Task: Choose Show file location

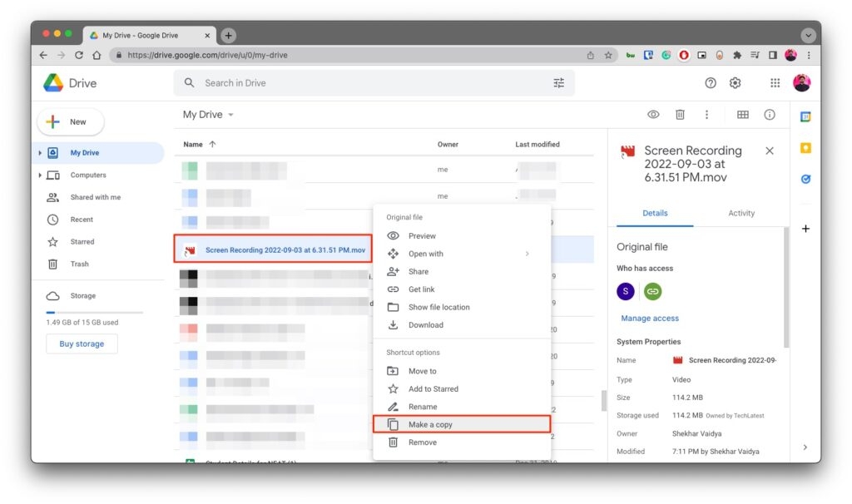Action: click(462, 308)
